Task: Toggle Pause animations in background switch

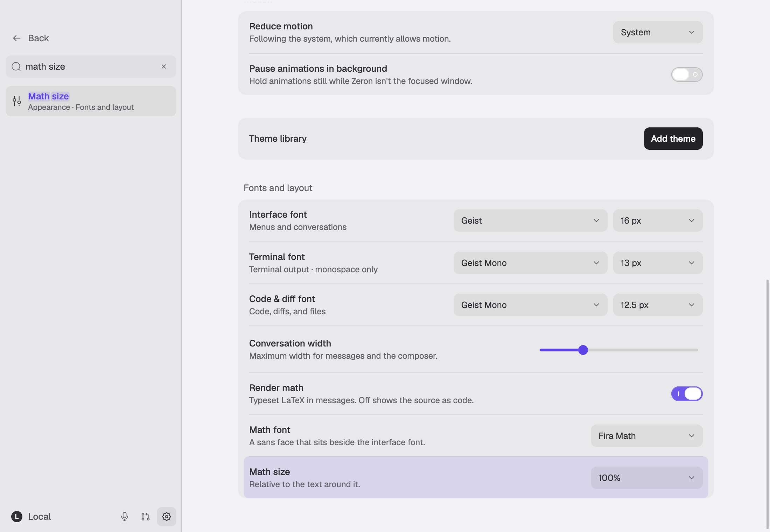Action: 687,75
